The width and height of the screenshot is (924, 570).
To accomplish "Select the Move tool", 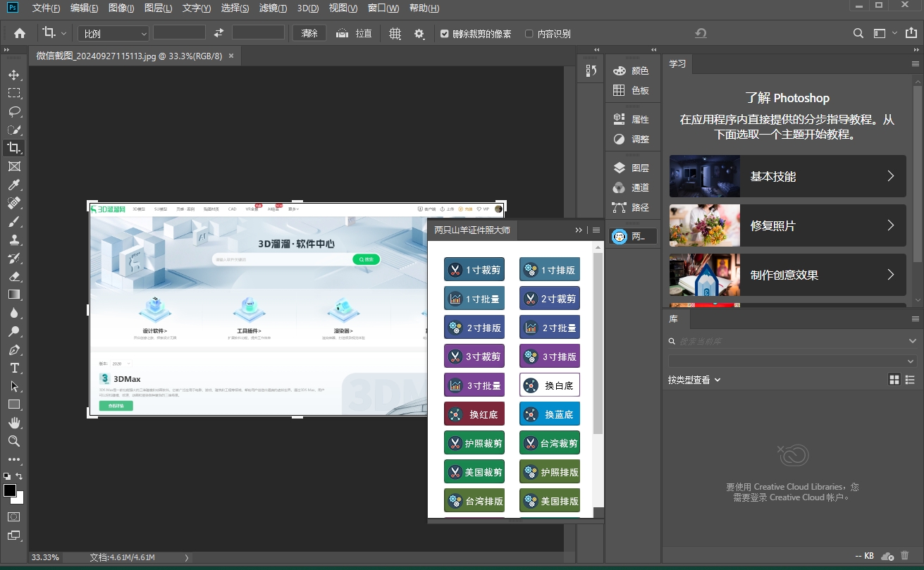I will pyautogui.click(x=14, y=75).
